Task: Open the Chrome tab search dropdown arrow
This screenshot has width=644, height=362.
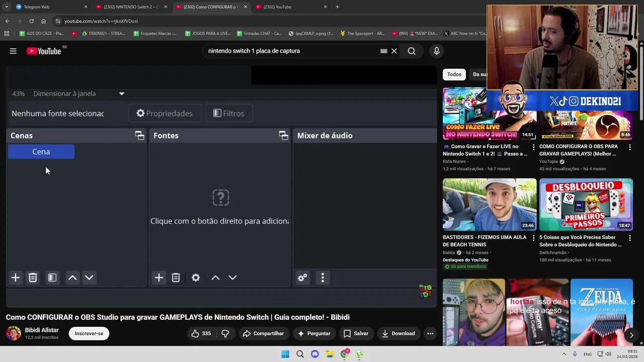Action: pyautogui.click(x=7, y=7)
